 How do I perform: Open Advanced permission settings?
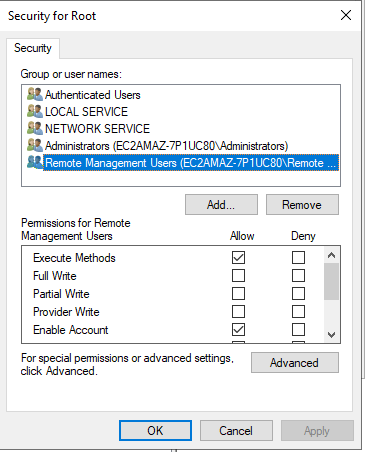[x=295, y=363]
